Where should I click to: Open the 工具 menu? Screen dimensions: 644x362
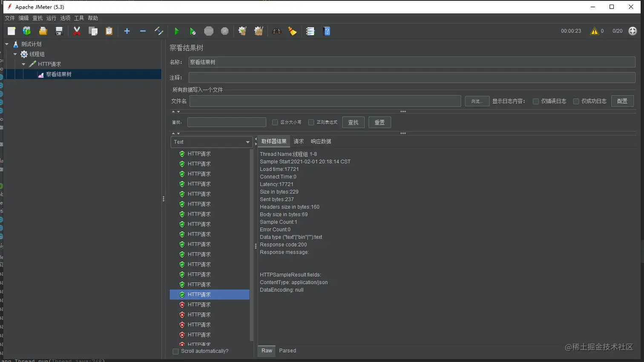point(79,18)
